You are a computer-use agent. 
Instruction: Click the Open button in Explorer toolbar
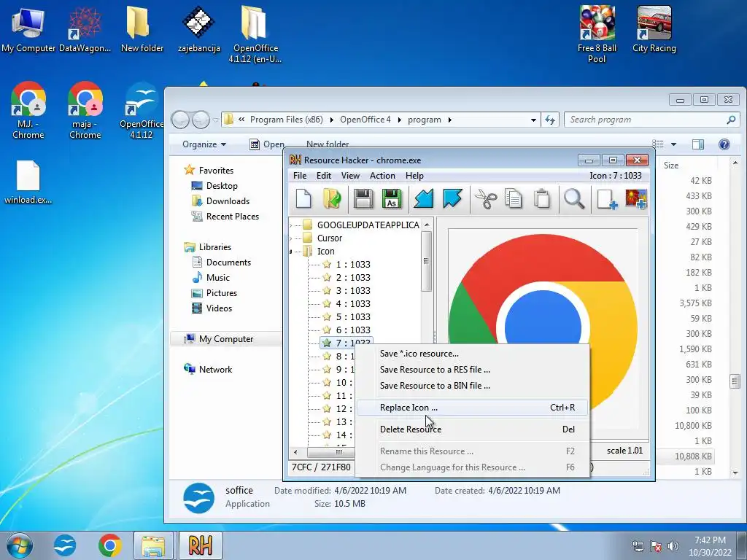(267, 144)
